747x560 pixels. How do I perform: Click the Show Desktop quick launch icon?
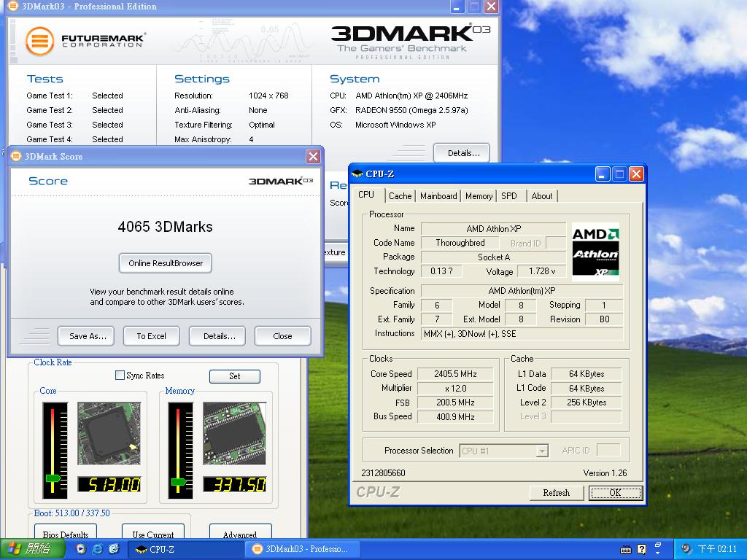point(114,549)
